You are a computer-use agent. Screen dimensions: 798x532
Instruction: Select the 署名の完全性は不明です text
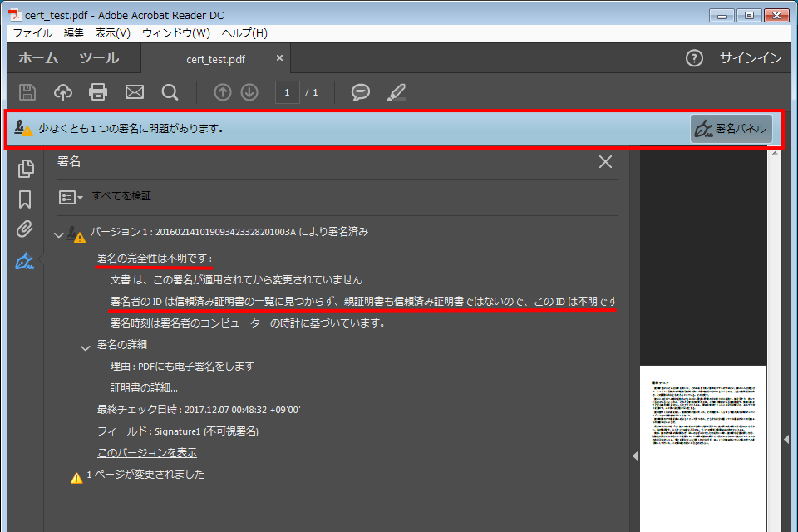click(155, 259)
